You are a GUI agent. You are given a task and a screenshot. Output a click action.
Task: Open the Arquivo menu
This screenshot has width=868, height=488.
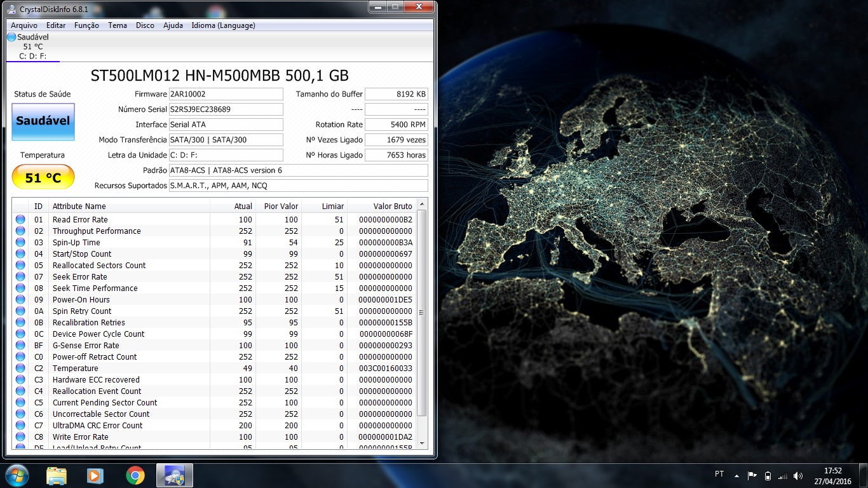click(24, 25)
